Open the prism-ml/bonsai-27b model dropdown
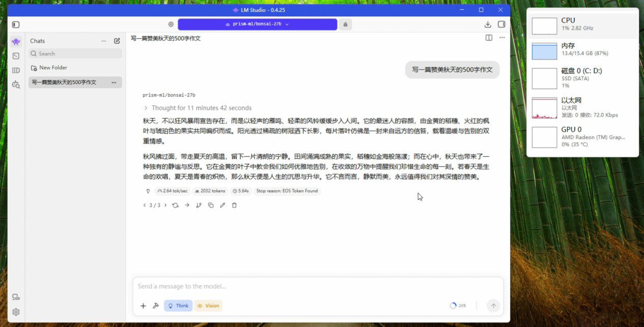The height and width of the screenshot is (327, 644). coord(257,24)
